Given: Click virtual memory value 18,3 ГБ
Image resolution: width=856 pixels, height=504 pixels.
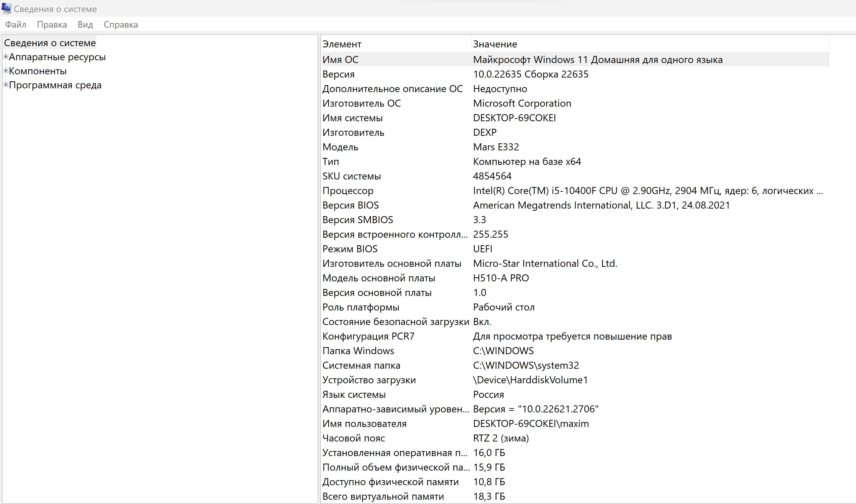Looking at the screenshot, I should coord(489,496).
